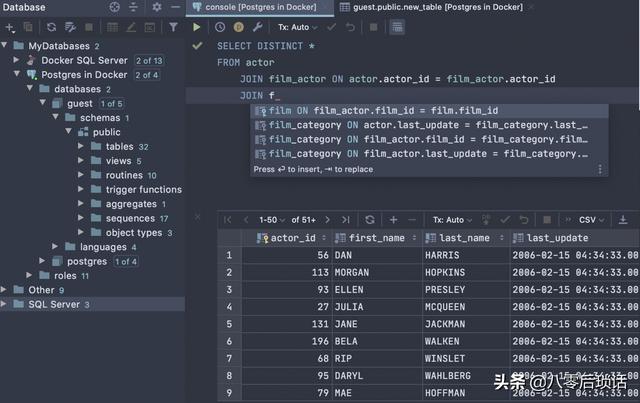Expand the routines folder
640x403 pixels.
pos(81,175)
